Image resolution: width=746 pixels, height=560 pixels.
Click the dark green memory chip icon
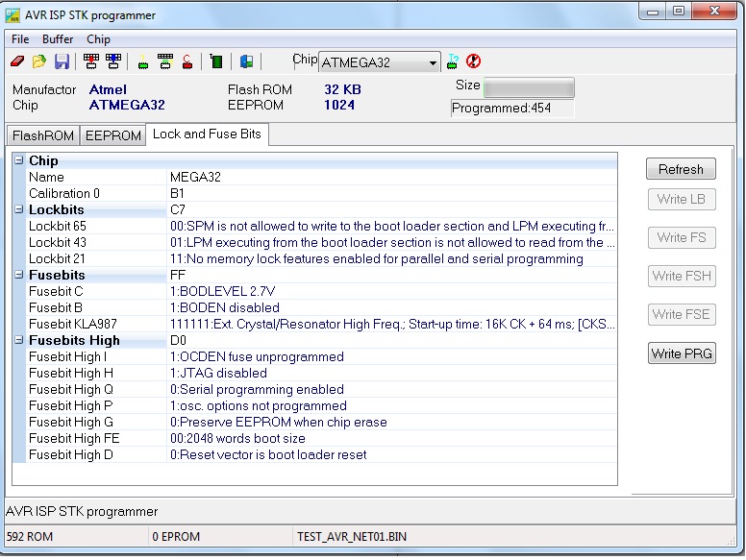pyautogui.click(x=216, y=61)
